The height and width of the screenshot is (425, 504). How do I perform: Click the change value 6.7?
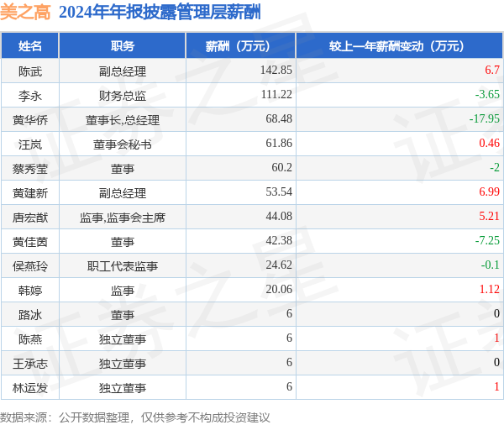(492, 70)
